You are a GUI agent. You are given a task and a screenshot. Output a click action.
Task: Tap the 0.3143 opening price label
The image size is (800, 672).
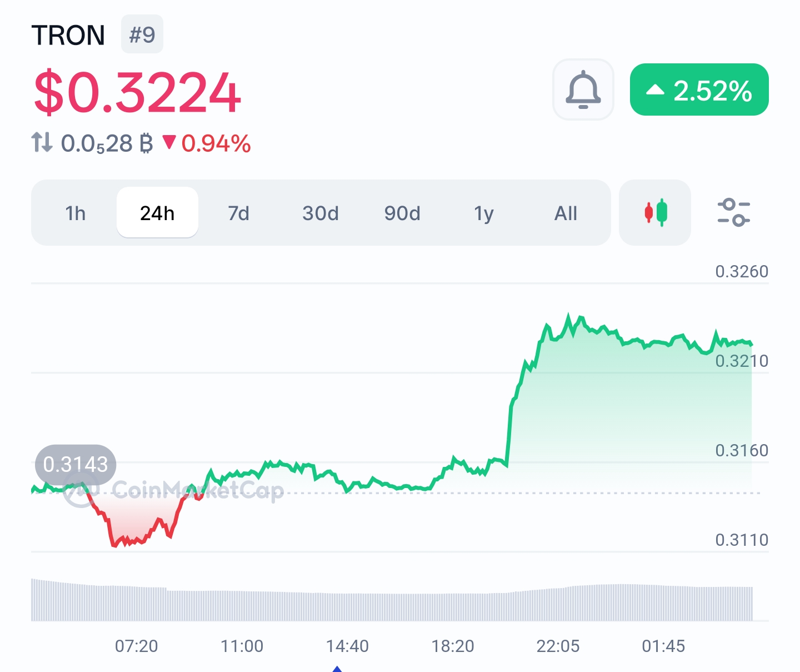[x=76, y=464]
